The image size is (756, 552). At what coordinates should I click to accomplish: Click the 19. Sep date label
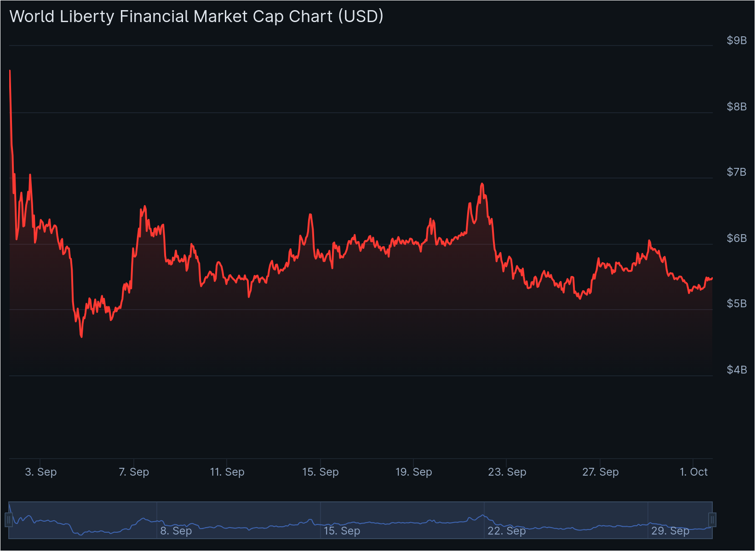coord(413,472)
